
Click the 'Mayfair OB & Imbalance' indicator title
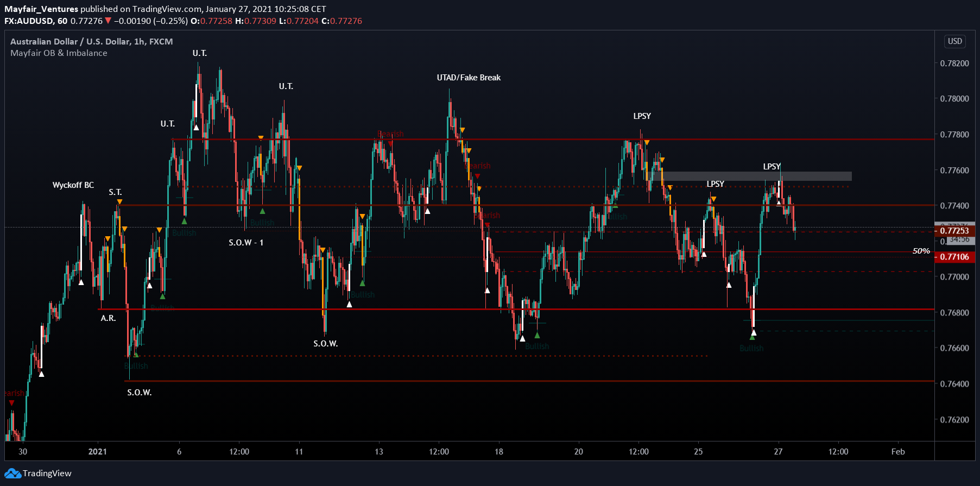(59, 53)
